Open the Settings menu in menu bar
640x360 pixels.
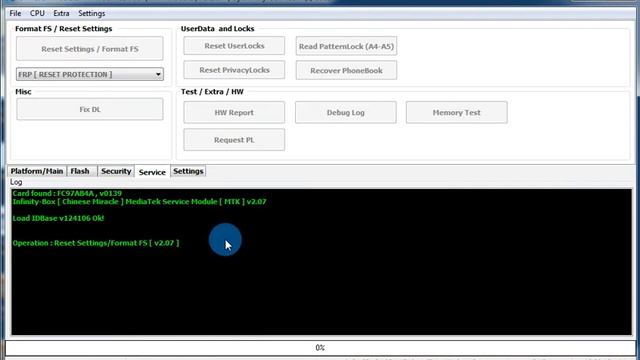click(91, 13)
